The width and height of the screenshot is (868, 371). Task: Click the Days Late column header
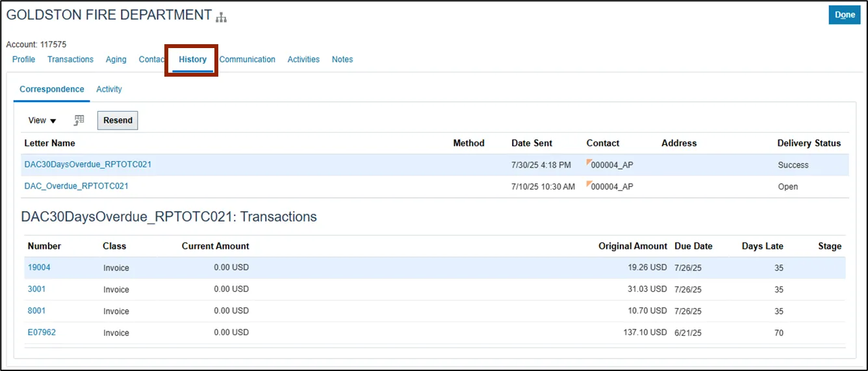(x=762, y=246)
